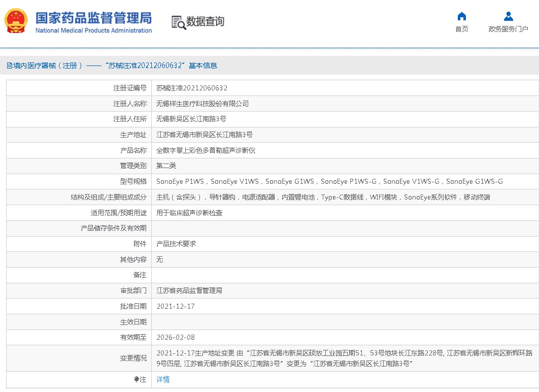Screen dimensions: 539x392
Task: Click the approval date 2021-12-17 value
Action: point(175,306)
